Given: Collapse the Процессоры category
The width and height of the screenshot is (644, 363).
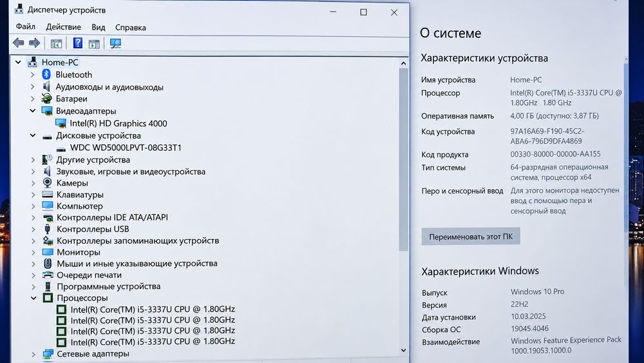Looking at the screenshot, I should click(33, 298).
